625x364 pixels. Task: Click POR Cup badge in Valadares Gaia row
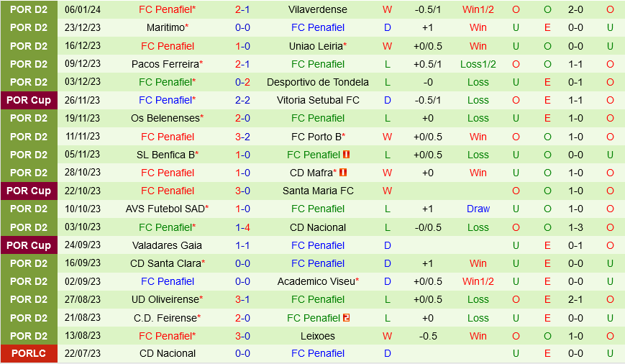pyautogui.click(x=29, y=245)
